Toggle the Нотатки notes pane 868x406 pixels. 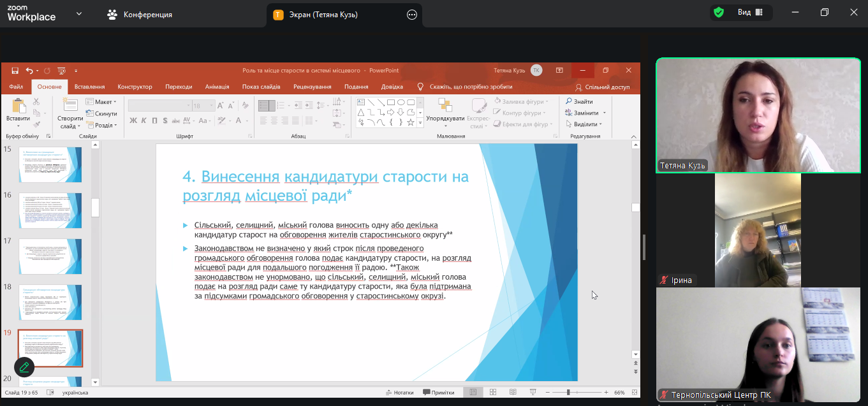[399, 393]
